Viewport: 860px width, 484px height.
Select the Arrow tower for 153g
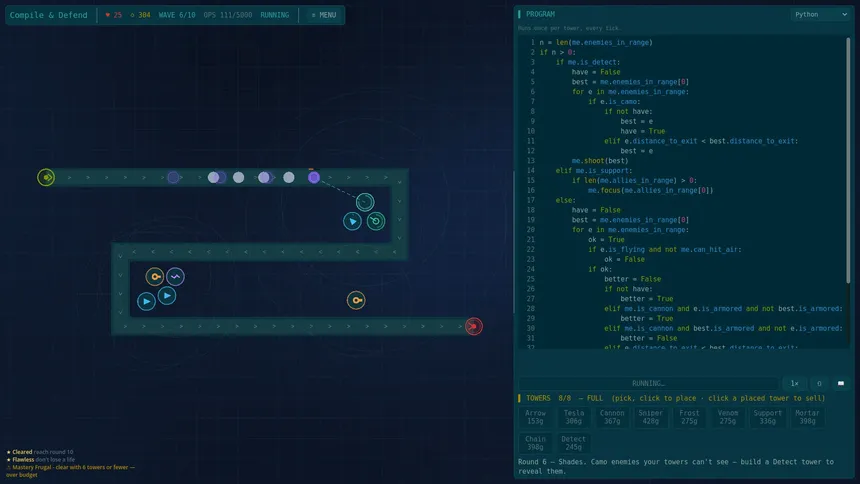pos(535,417)
